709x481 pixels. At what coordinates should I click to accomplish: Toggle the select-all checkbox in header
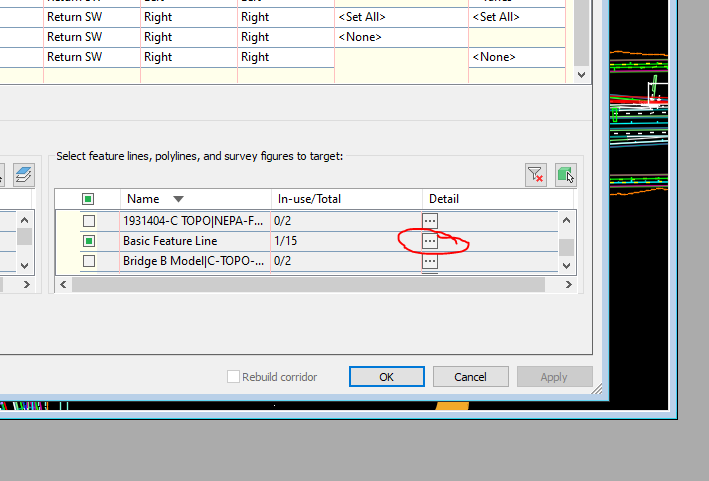pos(88,199)
